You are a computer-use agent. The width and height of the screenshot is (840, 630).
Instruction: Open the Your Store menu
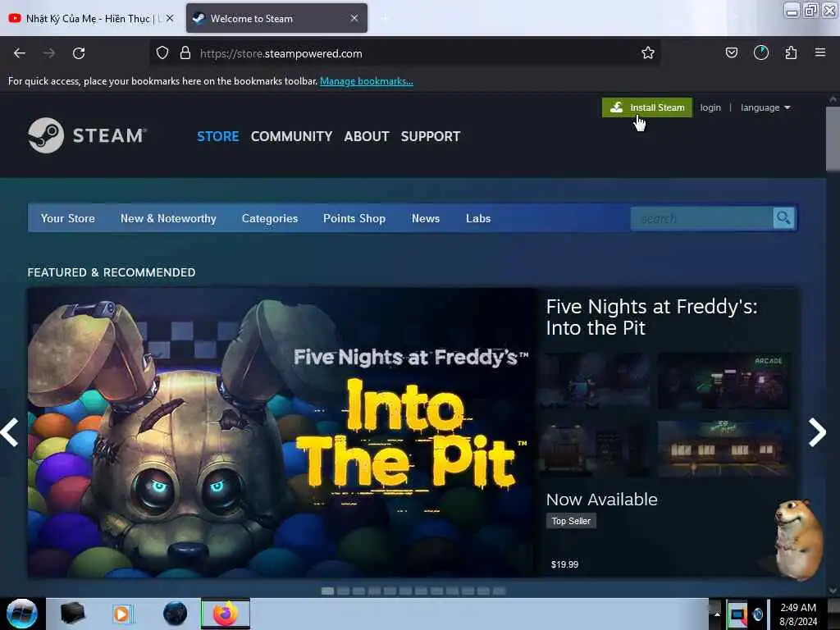[67, 218]
